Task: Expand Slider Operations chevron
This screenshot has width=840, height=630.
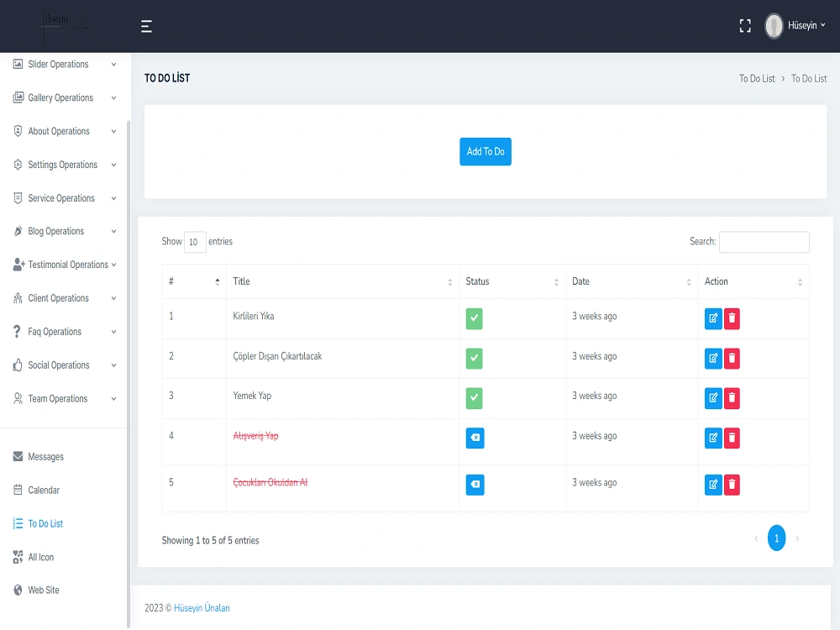Action: coord(113,65)
